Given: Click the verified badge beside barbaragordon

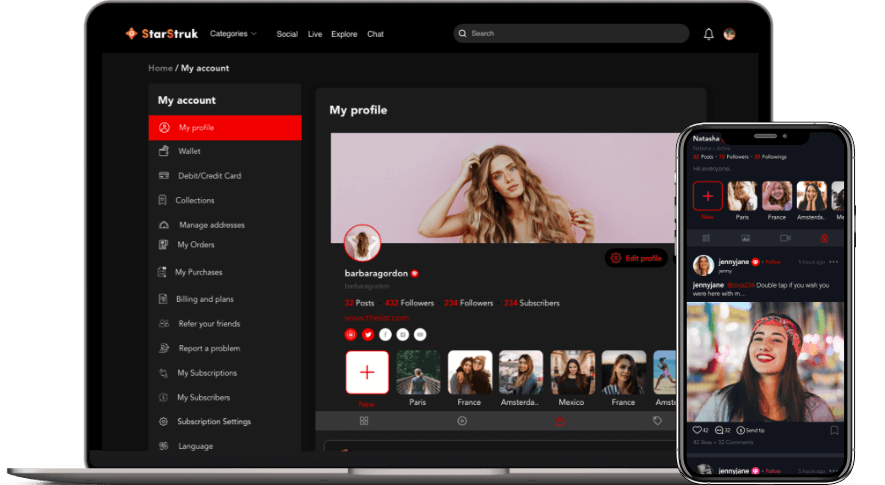Looking at the screenshot, I should coord(415,273).
